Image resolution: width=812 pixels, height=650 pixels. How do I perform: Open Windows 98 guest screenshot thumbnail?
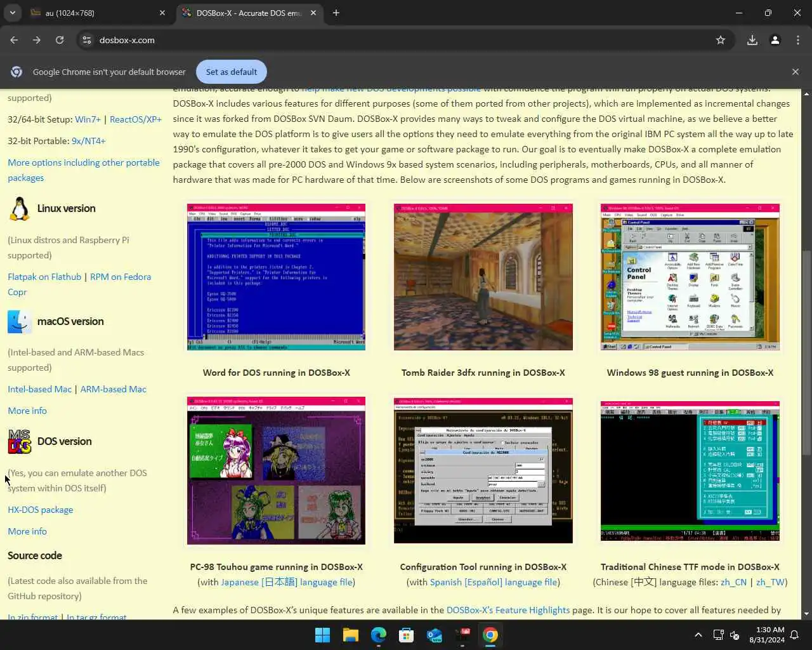tap(690, 277)
